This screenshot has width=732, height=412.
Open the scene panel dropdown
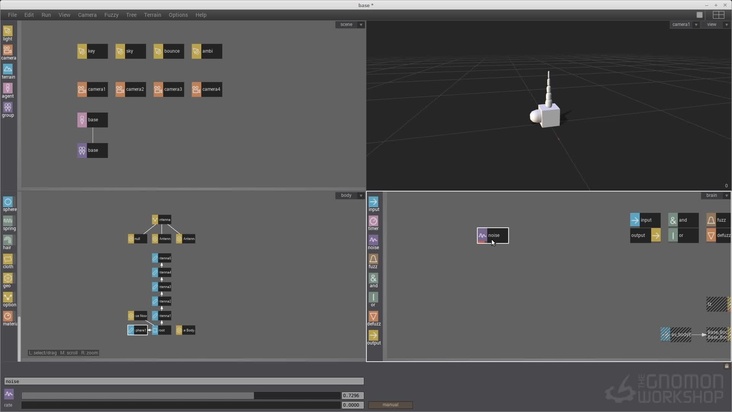click(x=361, y=24)
